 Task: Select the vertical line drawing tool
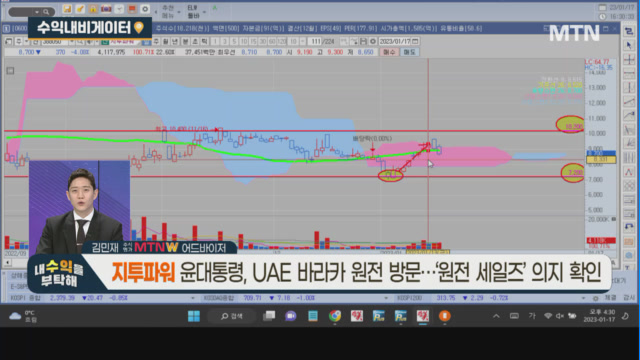(x=629, y=88)
